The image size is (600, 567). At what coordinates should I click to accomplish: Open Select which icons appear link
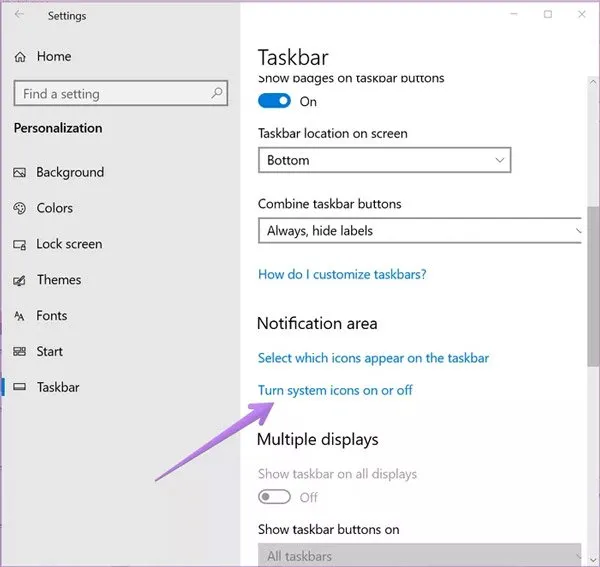tap(373, 357)
